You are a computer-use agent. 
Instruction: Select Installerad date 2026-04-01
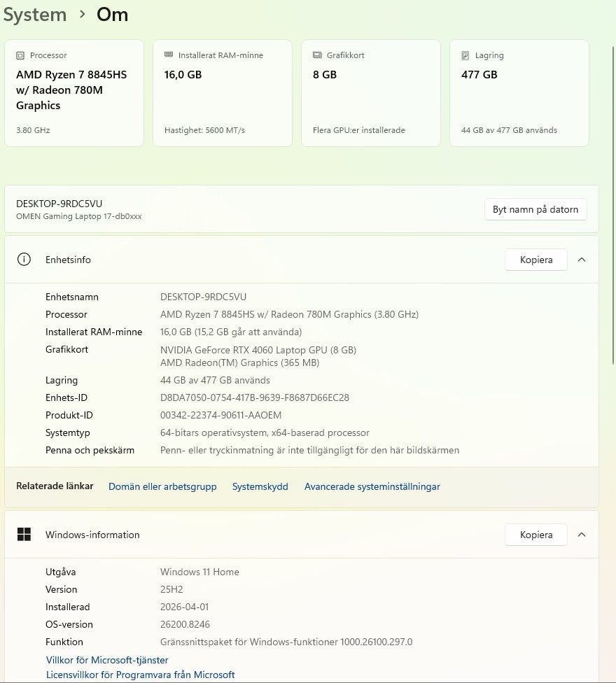pyautogui.click(x=185, y=607)
